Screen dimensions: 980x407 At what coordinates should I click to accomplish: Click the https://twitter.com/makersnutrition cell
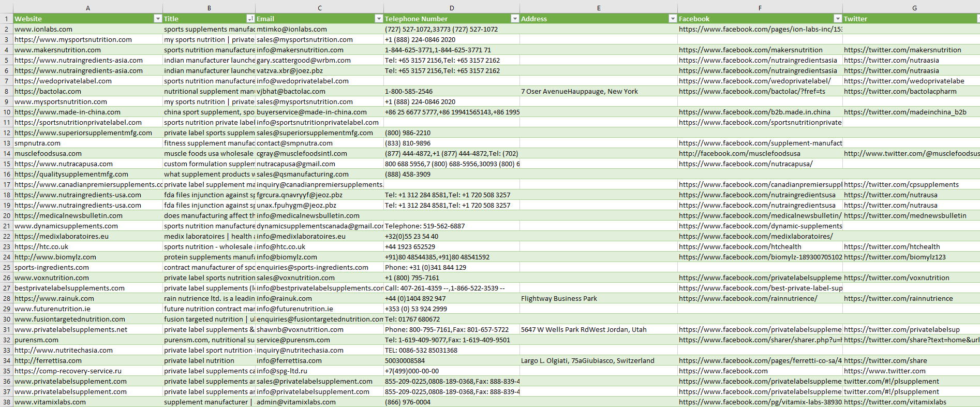[x=911, y=50]
